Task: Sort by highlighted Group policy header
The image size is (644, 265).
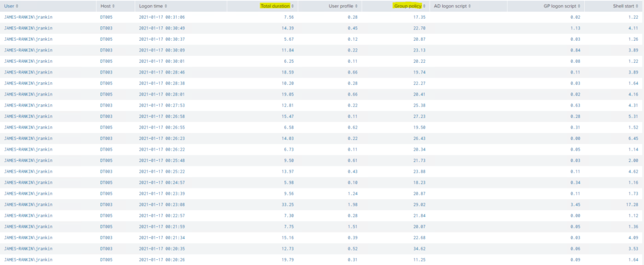Action: [409, 6]
